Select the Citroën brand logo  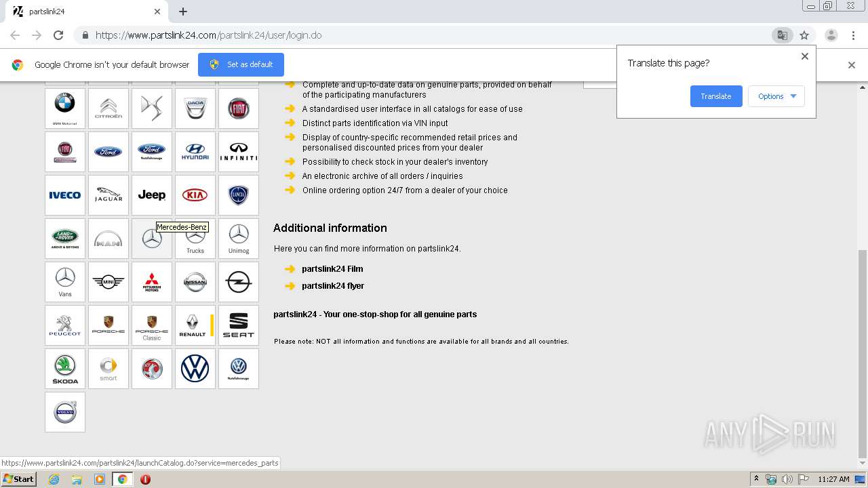(108, 108)
